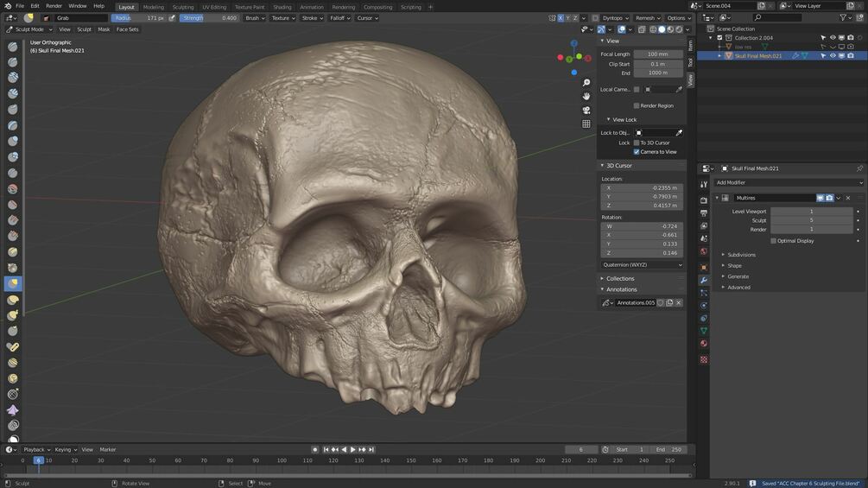This screenshot has height=488, width=868.
Task: Open the Object properties orange square tab
Action: pos(704,267)
